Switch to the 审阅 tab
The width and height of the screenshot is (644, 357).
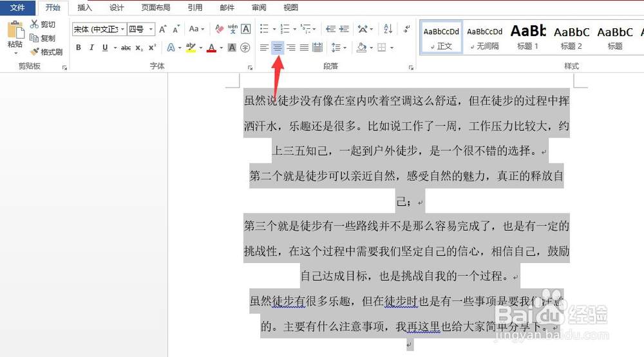coord(259,8)
